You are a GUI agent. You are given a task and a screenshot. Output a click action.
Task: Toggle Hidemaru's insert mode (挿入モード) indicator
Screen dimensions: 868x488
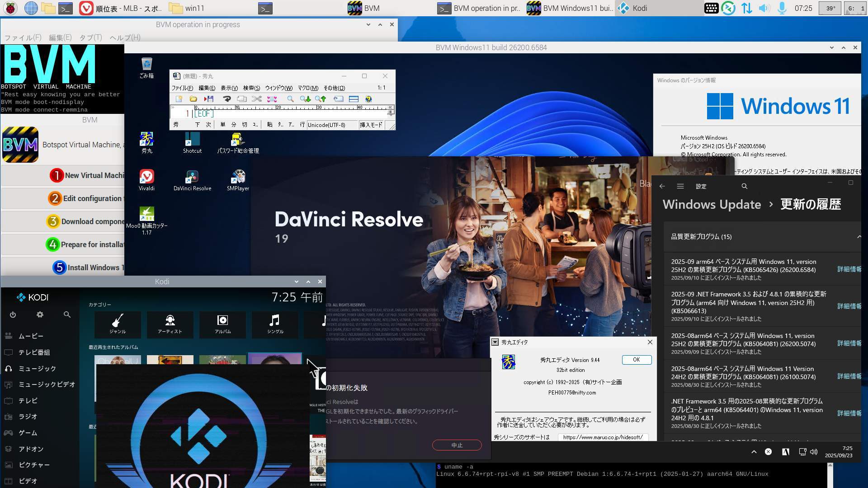[371, 125]
